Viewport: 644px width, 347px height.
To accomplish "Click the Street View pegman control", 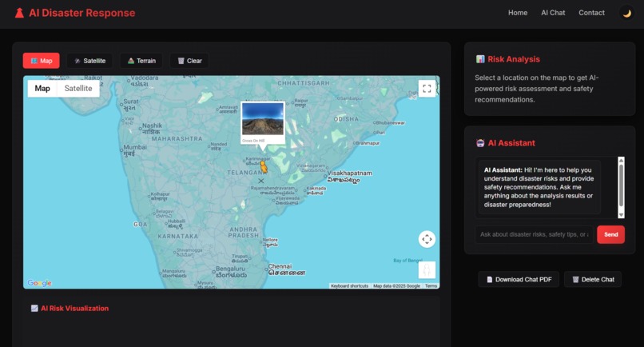I will click(x=427, y=270).
